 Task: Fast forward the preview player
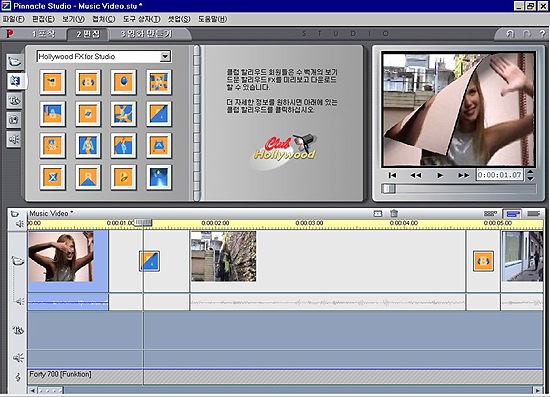tap(463, 175)
